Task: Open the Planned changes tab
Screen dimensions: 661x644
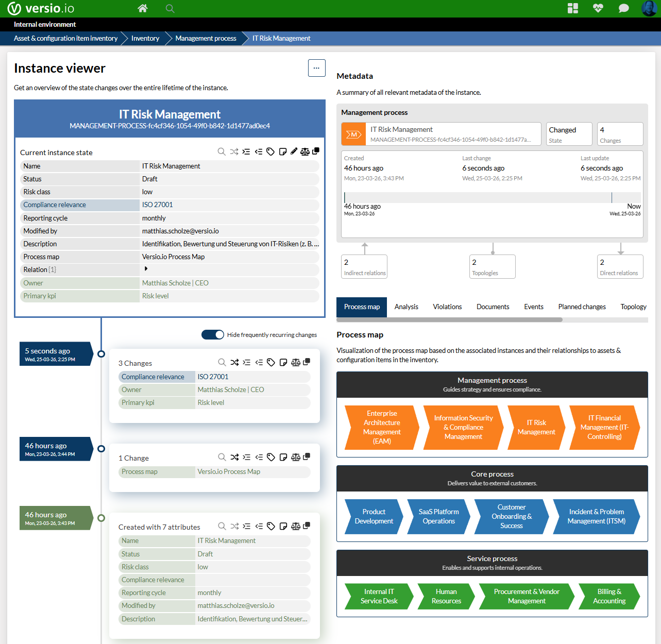Action: point(582,307)
